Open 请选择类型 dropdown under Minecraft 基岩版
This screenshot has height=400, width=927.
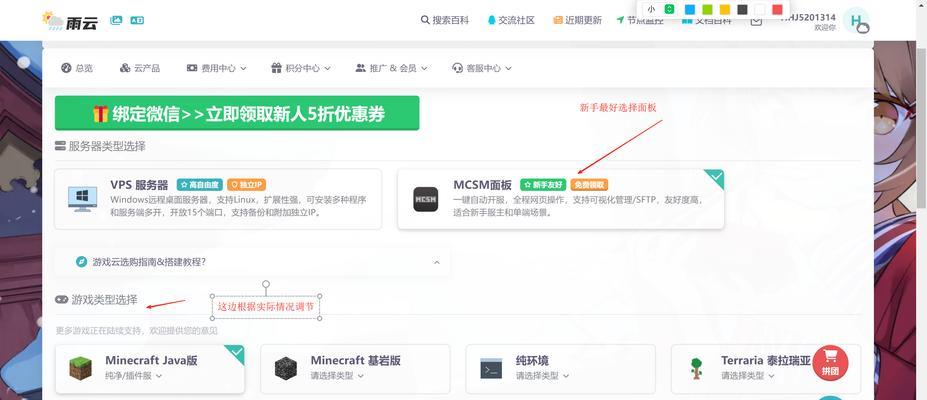(337, 375)
